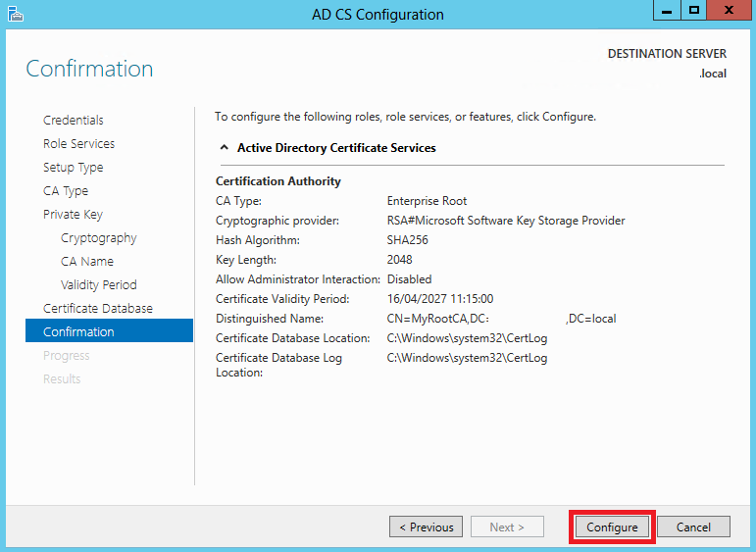Go to the Validity Period sub-step
This screenshot has height=552, width=756.
[98, 284]
